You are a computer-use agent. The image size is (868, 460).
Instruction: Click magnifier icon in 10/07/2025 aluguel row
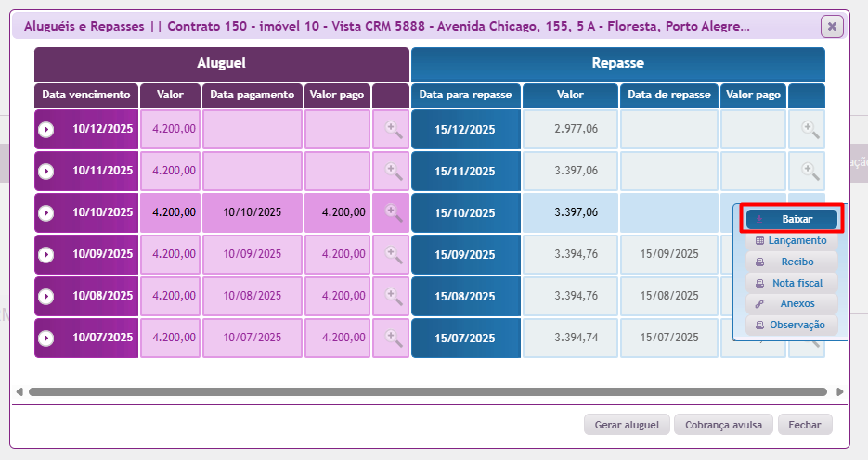click(x=394, y=339)
